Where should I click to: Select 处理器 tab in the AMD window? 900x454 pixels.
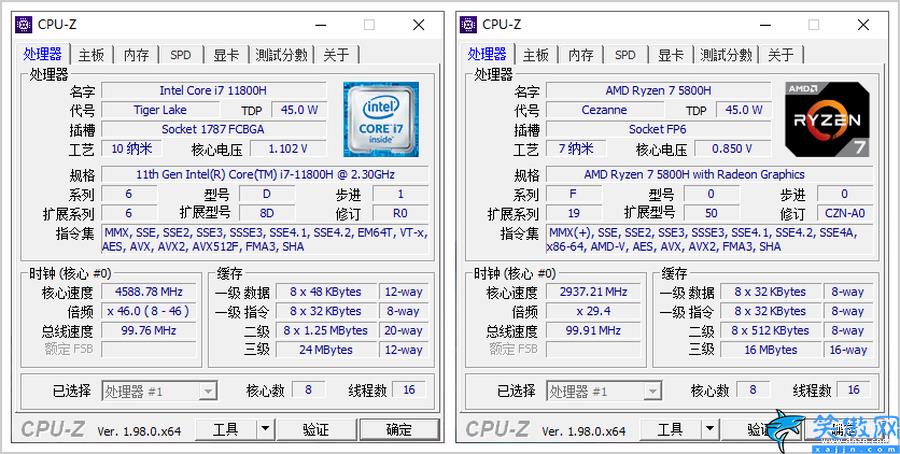click(x=487, y=54)
